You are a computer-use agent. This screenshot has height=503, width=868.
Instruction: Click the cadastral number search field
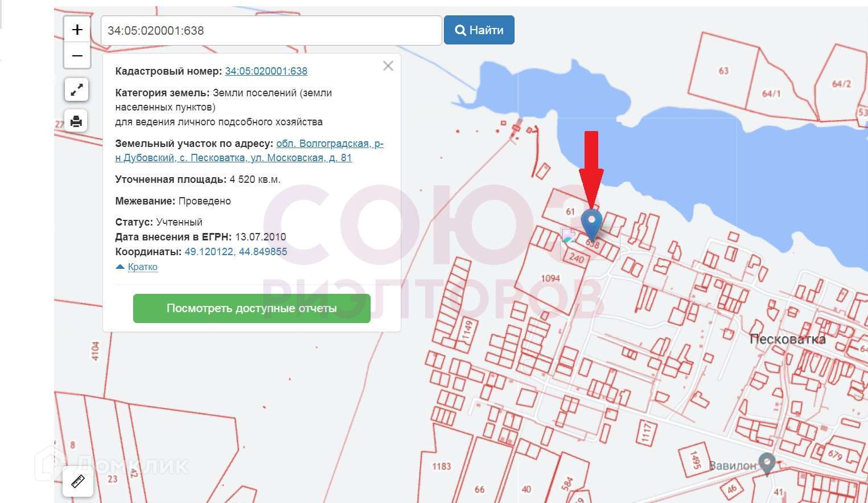click(x=271, y=31)
